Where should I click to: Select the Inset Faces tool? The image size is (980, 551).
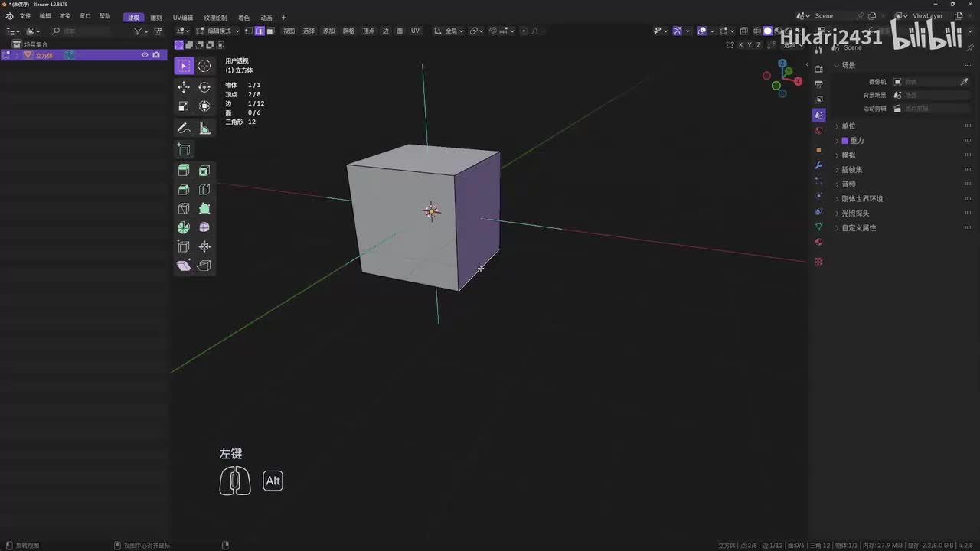point(204,171)
